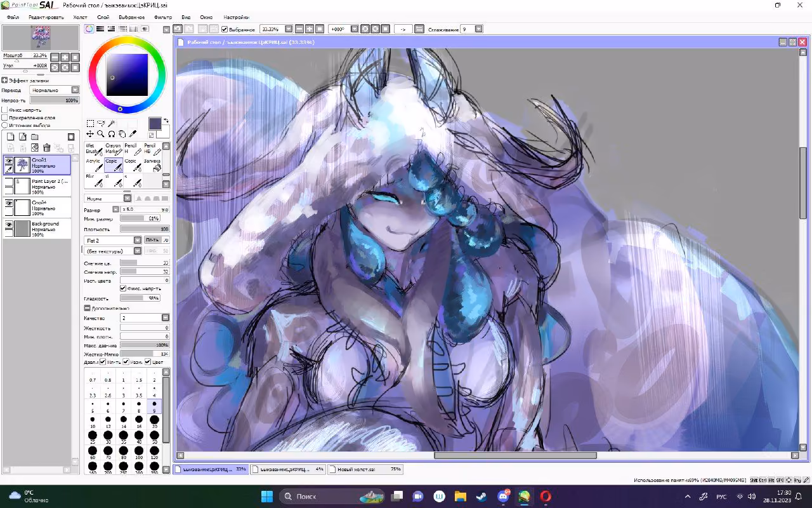Image resolution: width=812 pixels, height=508 pixels.
Task: Swap foreground and background colors
Action: [x=166, y=120]
